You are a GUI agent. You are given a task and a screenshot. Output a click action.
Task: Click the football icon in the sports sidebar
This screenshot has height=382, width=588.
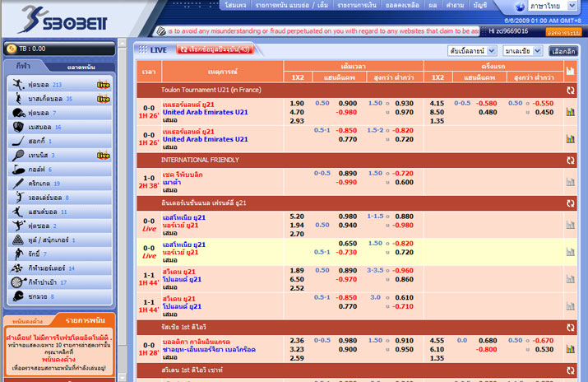(17, 85)
